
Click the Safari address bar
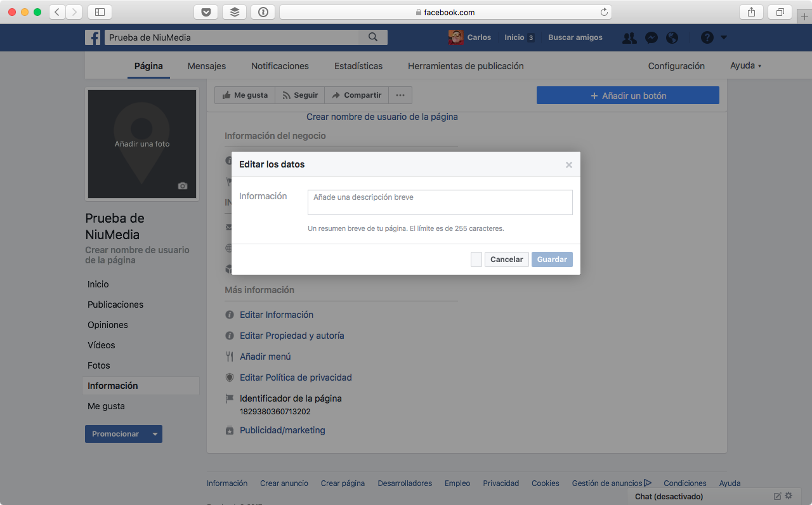[x=445, y=12]
